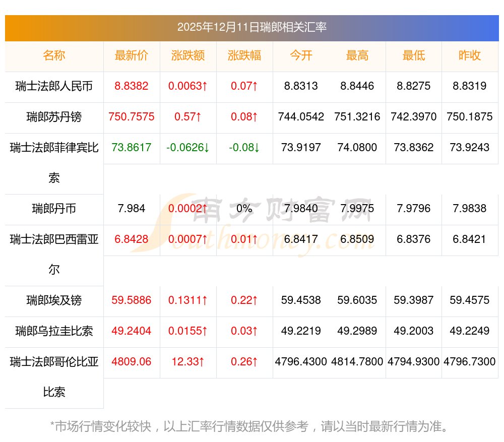Select the 瑞郎乌拉圭比索 row name
Image resolution: width=504 pixels, height=442 pixels.
point(54,331)
